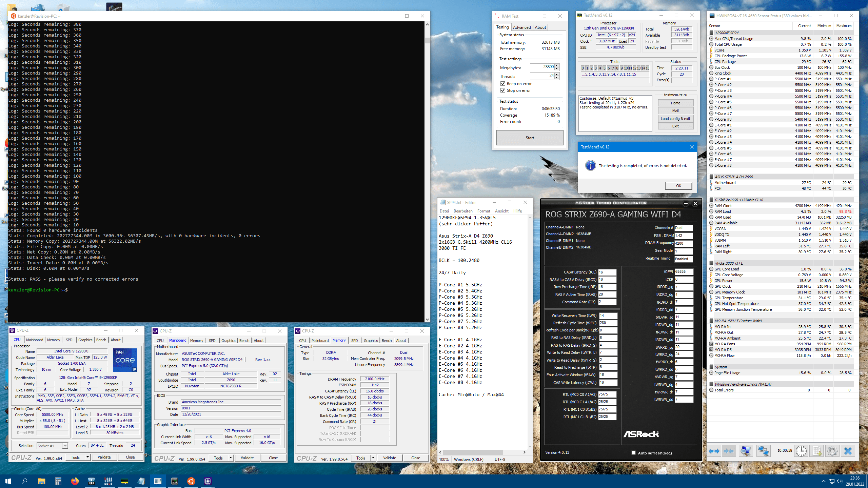Viewport: 868px width, 488px height.
Task: Minimize ASRock Timing Configurator with dash icon
Action: 686,204
